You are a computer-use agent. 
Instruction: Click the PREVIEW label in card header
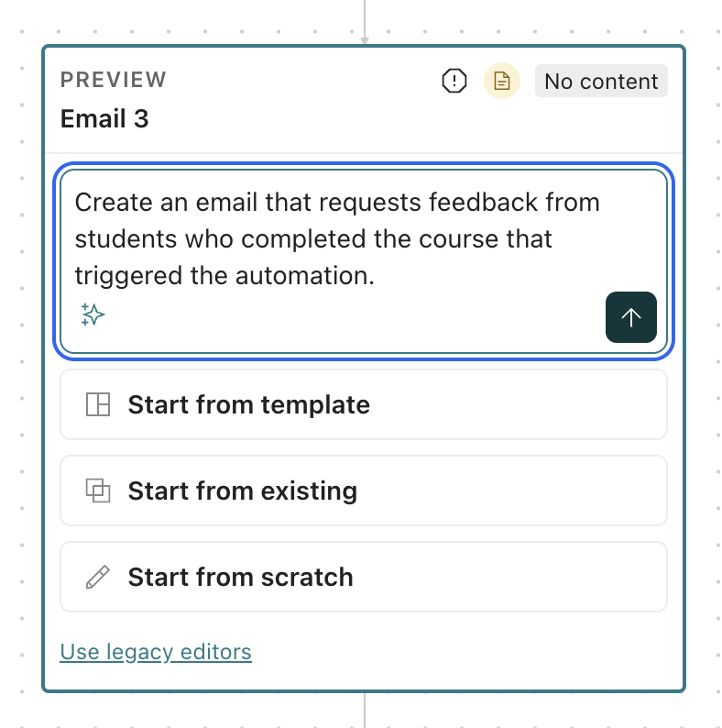tap(114, 80)
